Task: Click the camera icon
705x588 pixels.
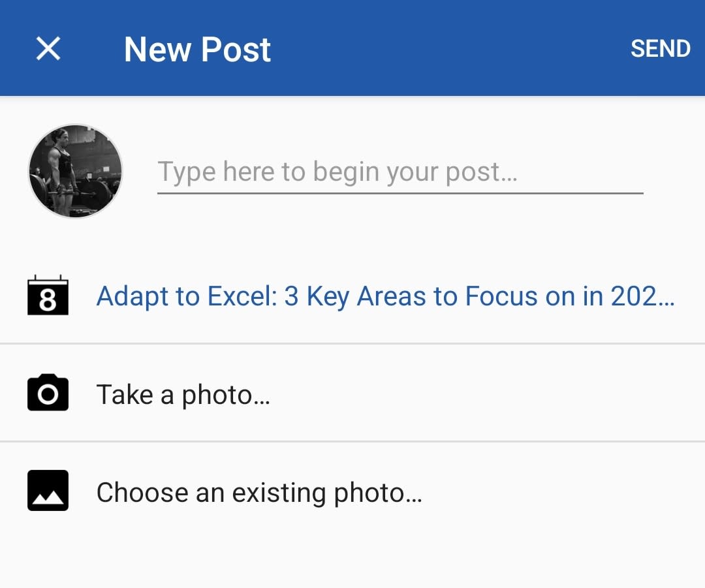Action: [48, 392]
